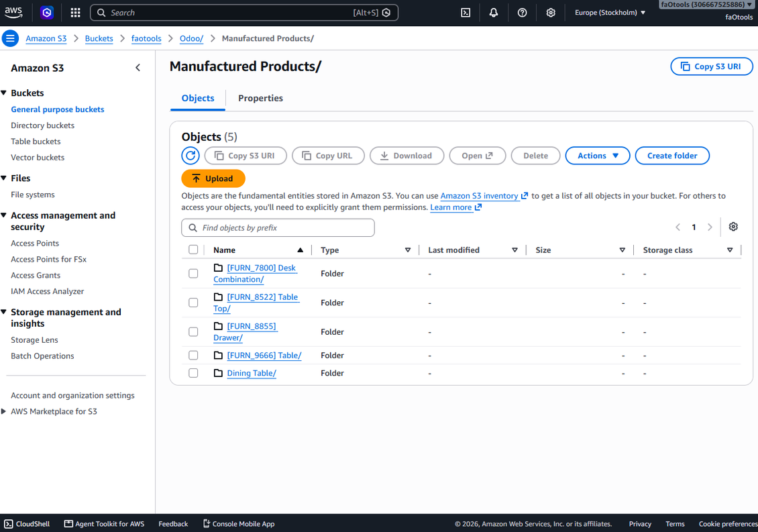Open General purpose buckets

point(58,109)
